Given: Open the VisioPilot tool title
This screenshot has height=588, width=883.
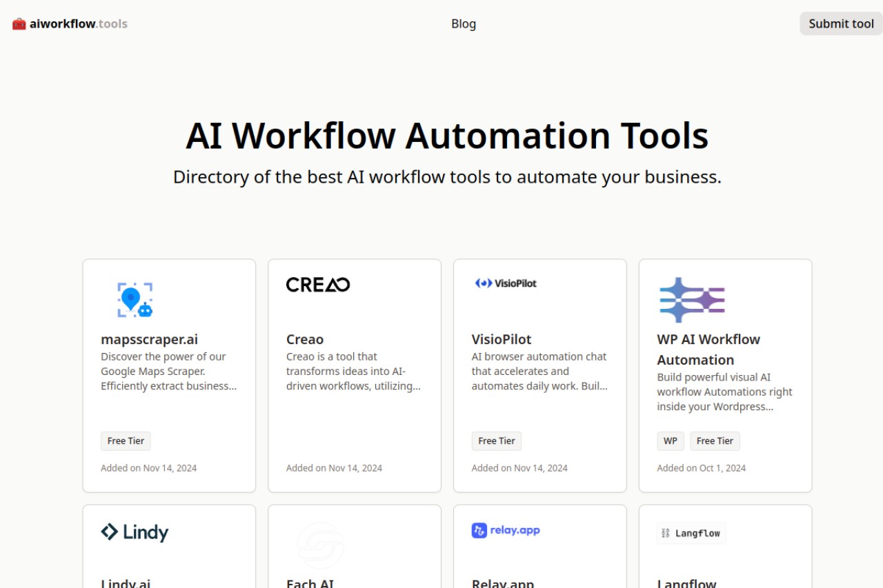Looking at the screenshot, I should pos(502,339).
